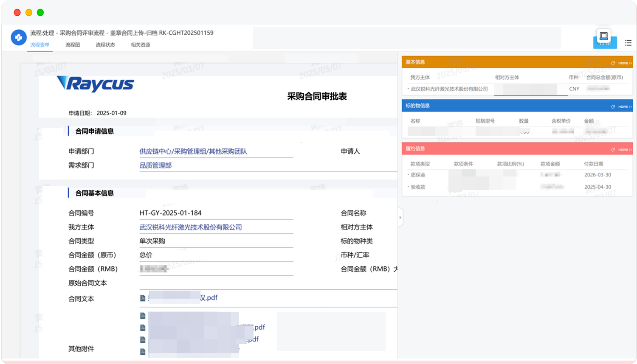Refresh the 标的物信息 panel
The width and height of the screenshot is (637, 364).
[x=613, y=107]
